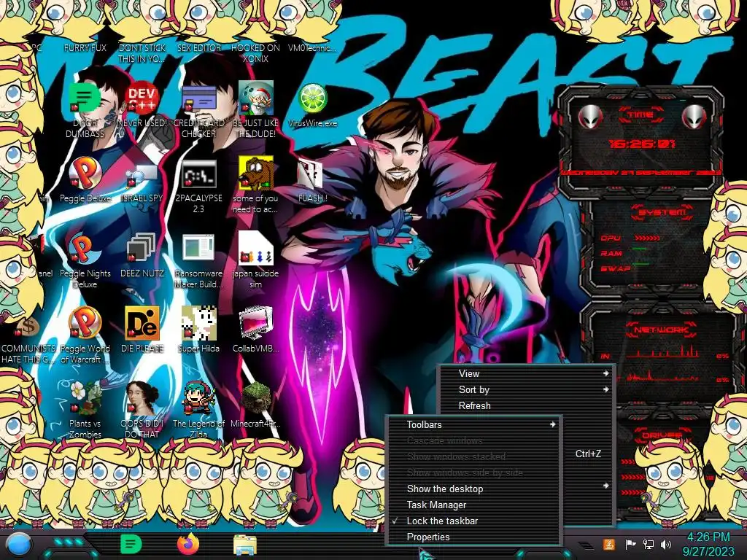The width and height of the screenshot is (747, 560).
Task: Open The Legend of Zilda icon
Action: coord(198,399)
